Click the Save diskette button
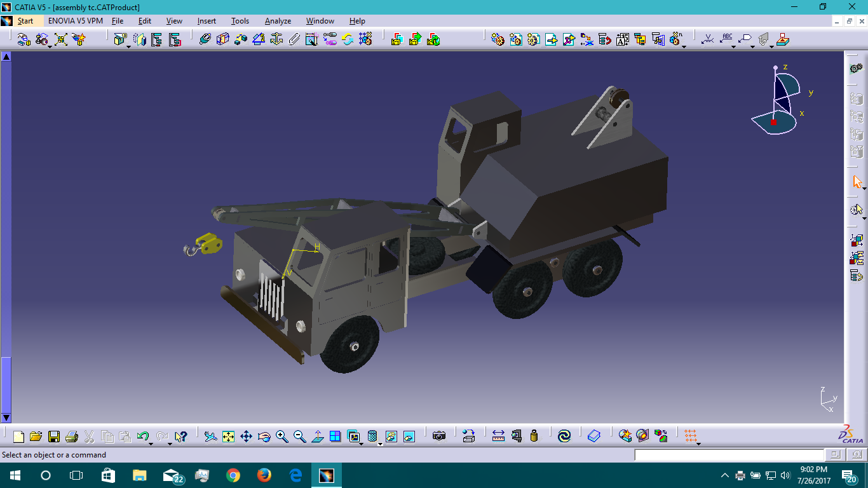This screenshot has width=868, height=488. [x=54, y=436]
